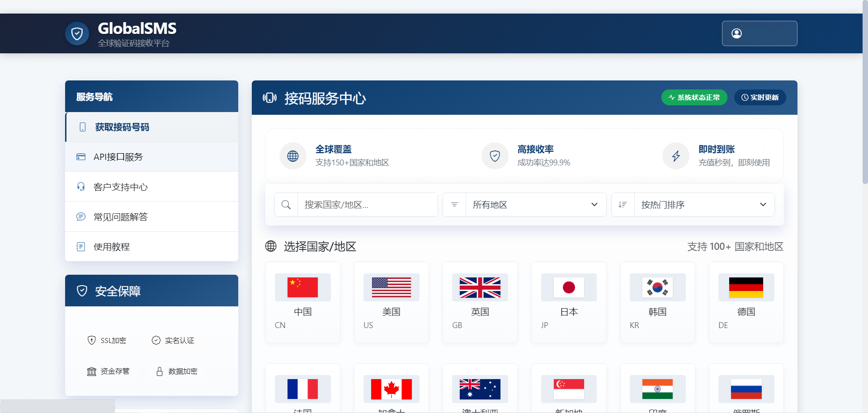Select the 日本 JP country card

coord(568,302)
